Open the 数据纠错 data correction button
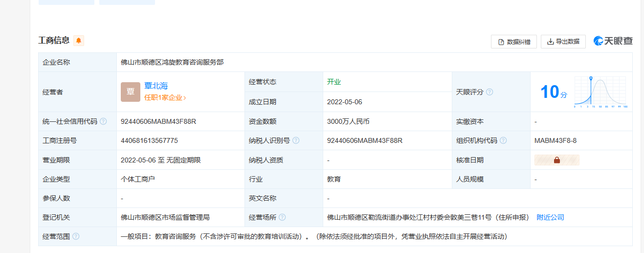644x253 pixels. 514,42
